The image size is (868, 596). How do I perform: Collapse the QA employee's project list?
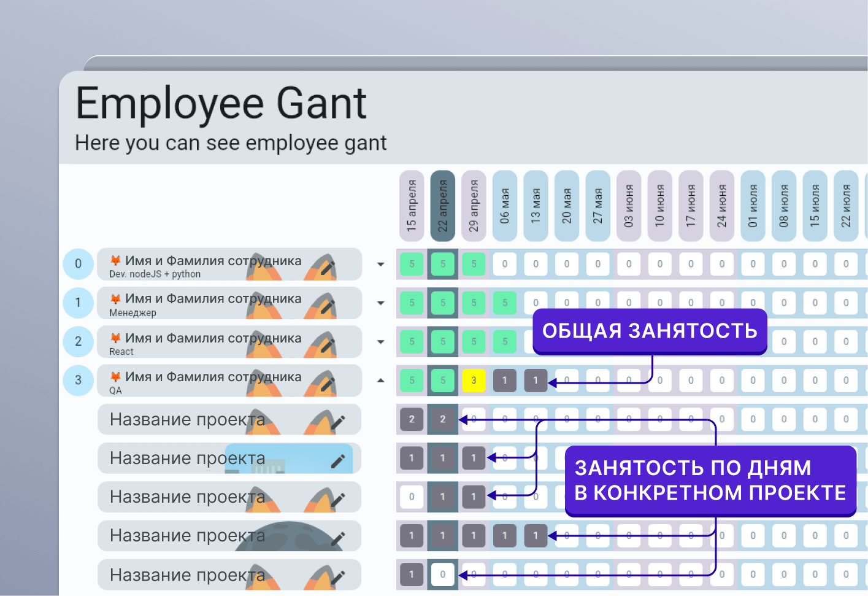pyautogui.click(x=381, y=381)
